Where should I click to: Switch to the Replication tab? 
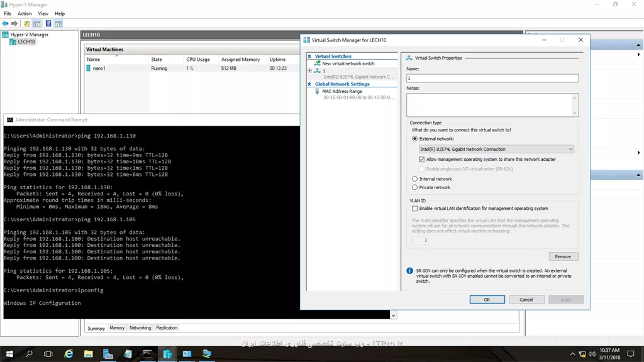[167, 328]
